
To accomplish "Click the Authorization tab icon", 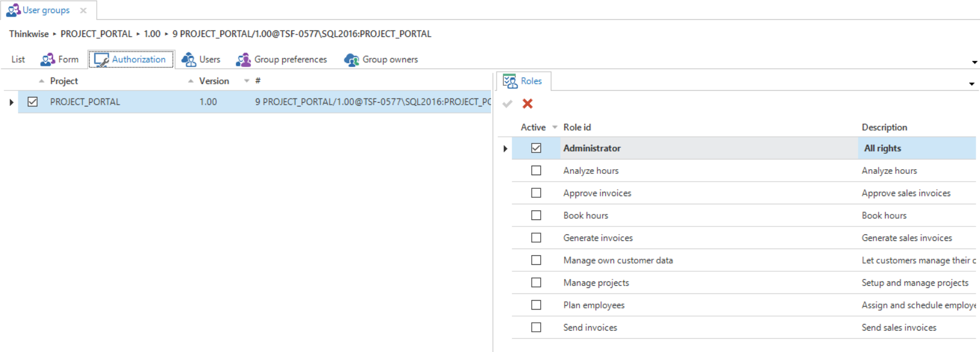I will pyautogui.click(x=101, y=60).
